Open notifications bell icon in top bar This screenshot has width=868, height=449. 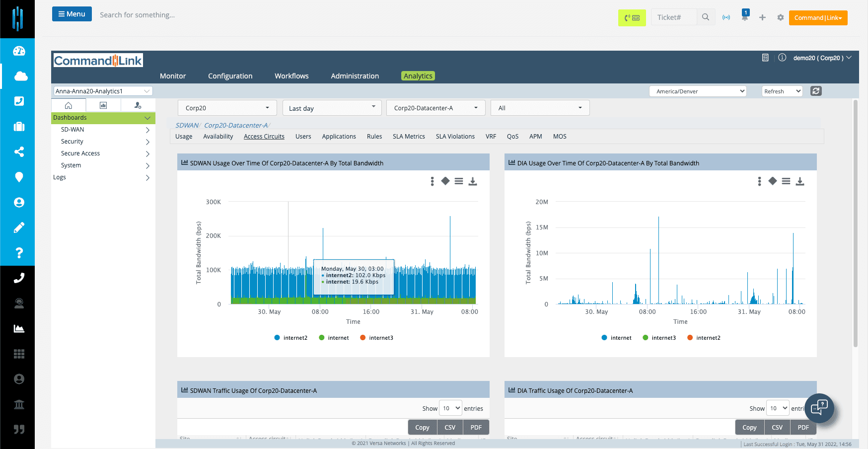745,17
